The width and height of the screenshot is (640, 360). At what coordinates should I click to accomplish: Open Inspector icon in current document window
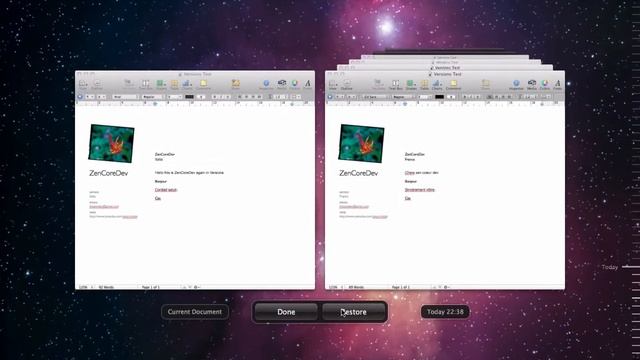point(266,84)
